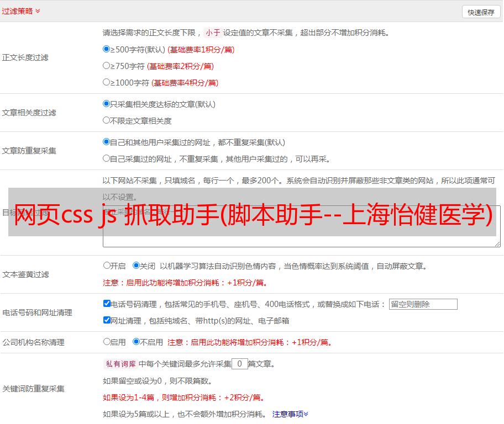Toggle the 电话号码清理 checkbox
504x424 pixels.
click(x=107, y=304)
